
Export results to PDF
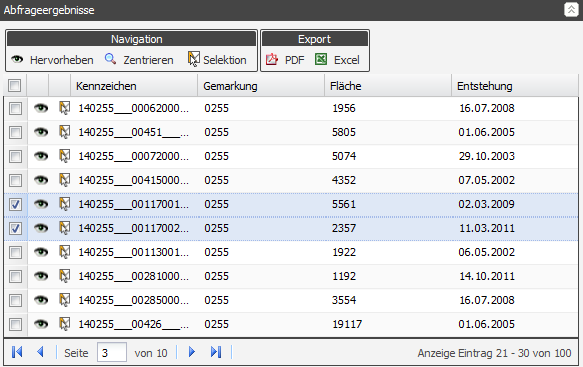(x=285, y=59)
